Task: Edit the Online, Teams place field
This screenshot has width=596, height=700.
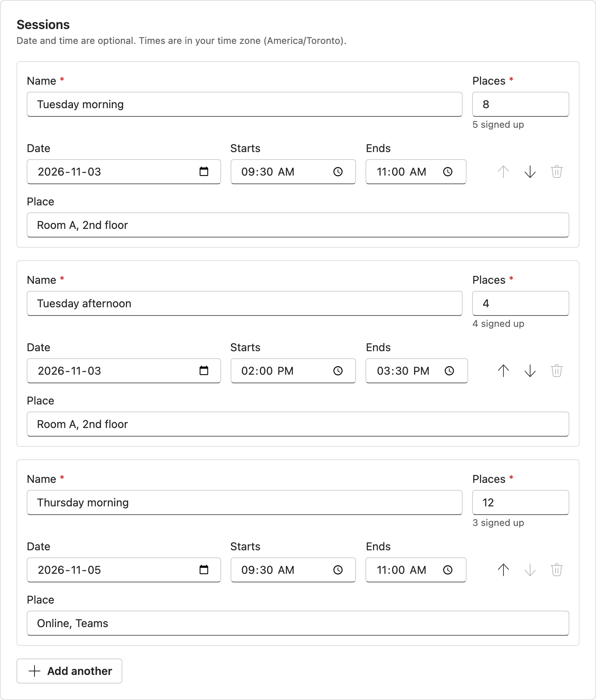Action: point(298,623)
